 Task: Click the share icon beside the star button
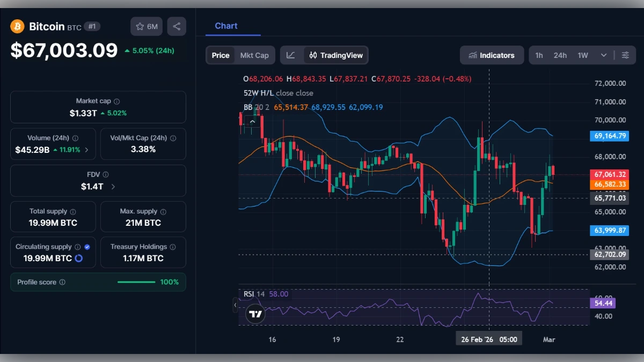click(x=177, y=26)
